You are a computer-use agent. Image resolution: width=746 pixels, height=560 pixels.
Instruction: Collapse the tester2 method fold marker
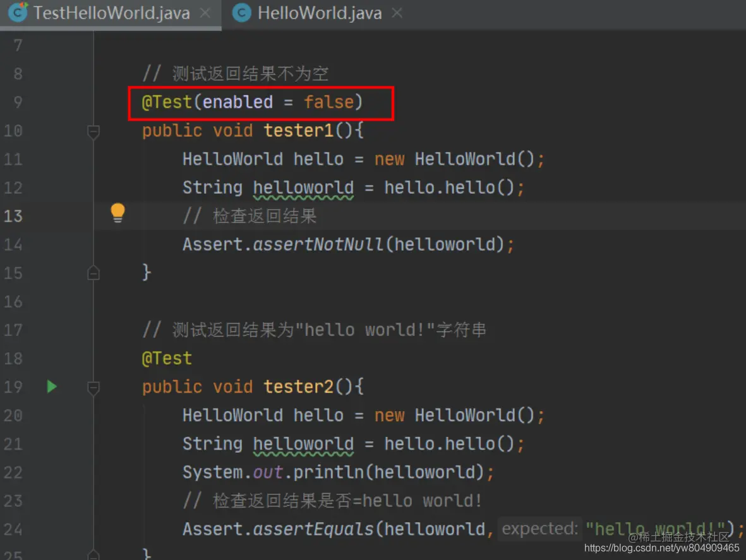(93, 388)
